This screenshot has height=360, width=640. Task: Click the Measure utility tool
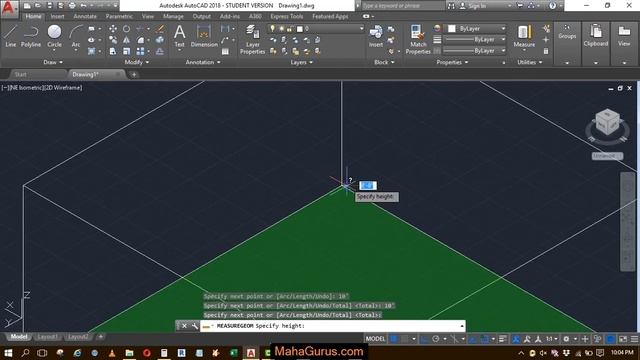pos(524,36)
